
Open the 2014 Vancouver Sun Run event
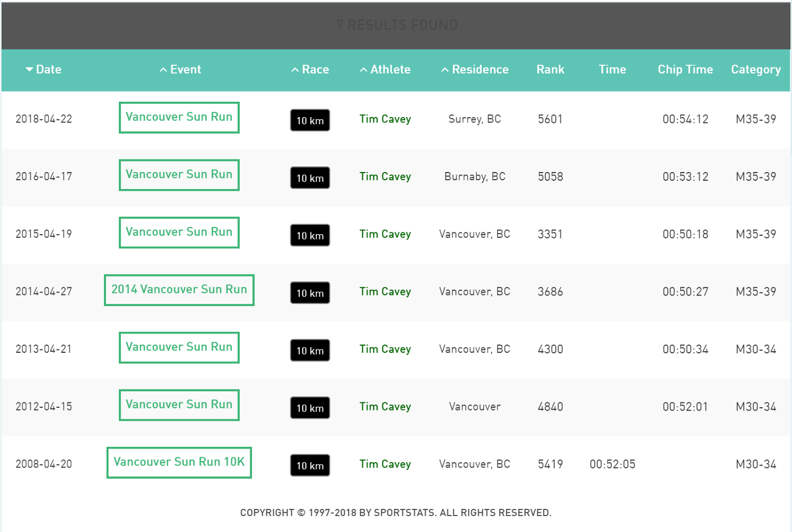[x=179, y=290]
